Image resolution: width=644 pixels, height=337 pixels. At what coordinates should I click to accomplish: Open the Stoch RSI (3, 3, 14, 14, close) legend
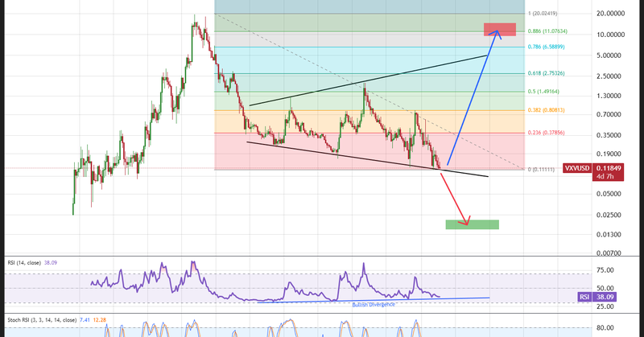coord(42,320)
